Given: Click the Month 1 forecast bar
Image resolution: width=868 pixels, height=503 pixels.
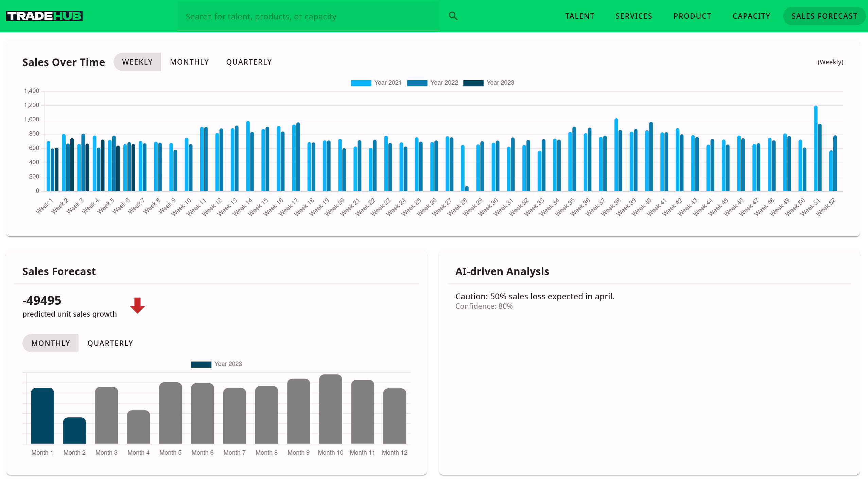Looking at the screenshot, I should (x=42, y=416).
